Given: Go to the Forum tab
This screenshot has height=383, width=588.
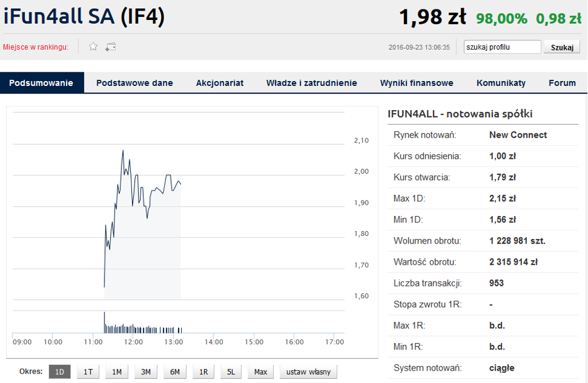Looking at the screenshot, I should (562, 83).
